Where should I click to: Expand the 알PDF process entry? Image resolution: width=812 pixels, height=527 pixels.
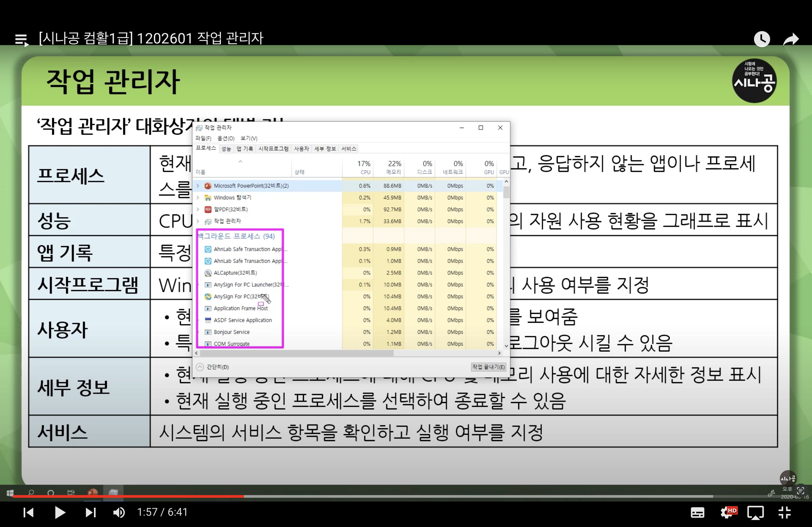[198, 209]
